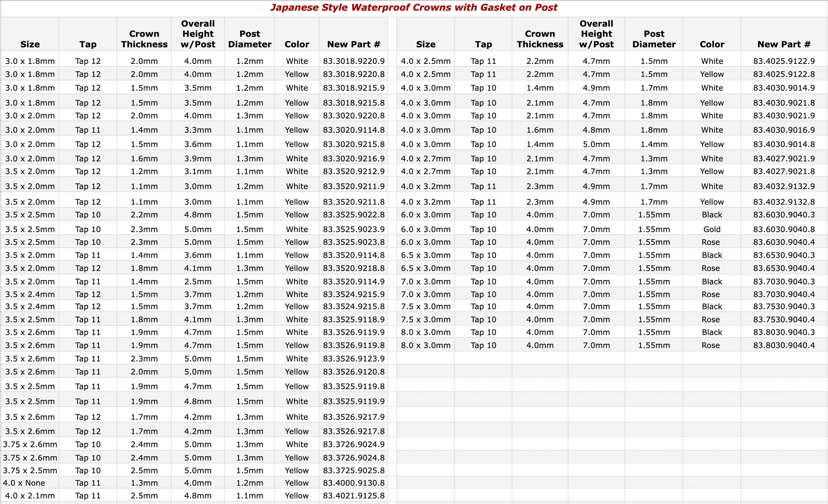Click the left table Overall Height w/Post header
The image size is (828, 504).
[x=198, y=34]
